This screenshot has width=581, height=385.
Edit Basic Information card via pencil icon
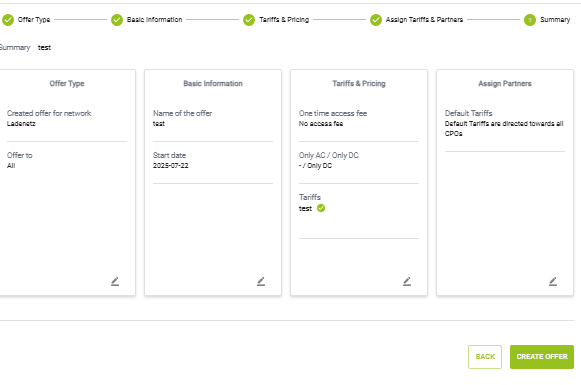[x=261, y=282]
